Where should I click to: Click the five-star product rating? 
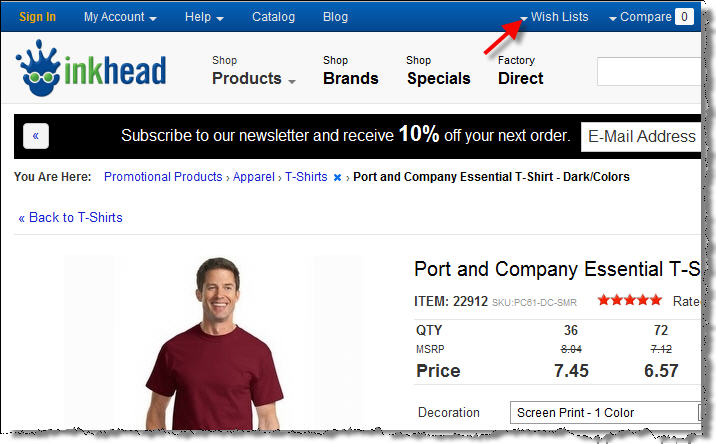629,300
